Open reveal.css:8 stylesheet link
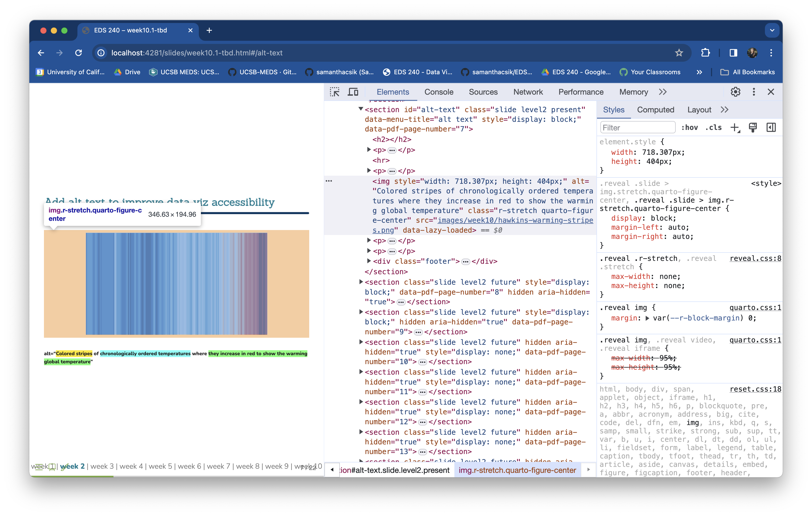The image size is (812, 516). point(755,259)
